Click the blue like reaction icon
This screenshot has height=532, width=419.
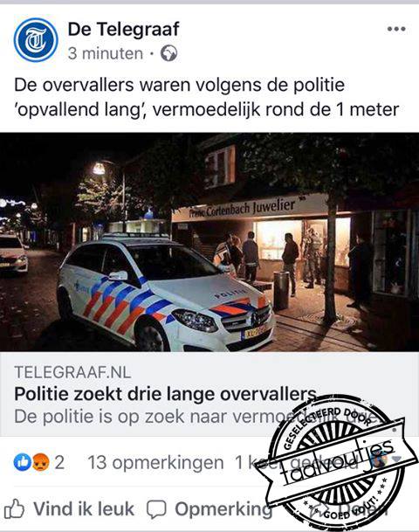click(x=22, y=462)
